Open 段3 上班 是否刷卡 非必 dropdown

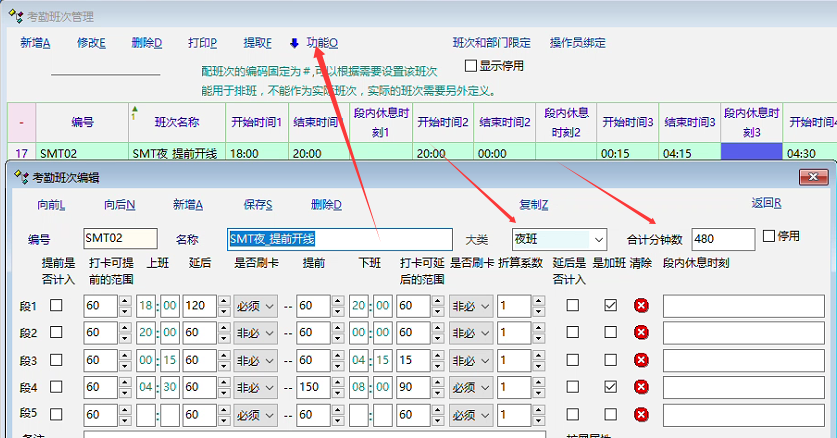(255, 361)
